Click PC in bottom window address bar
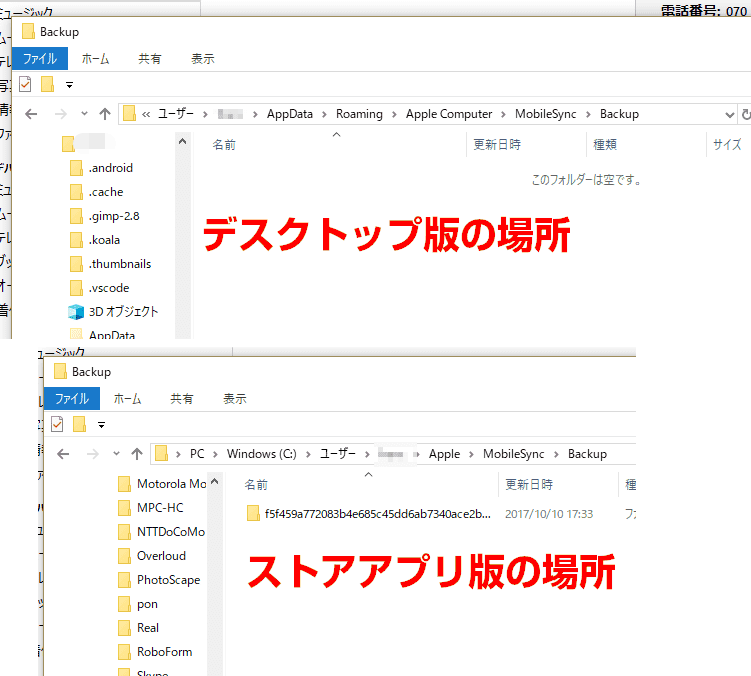751x676 pixels. pos(197,454)
